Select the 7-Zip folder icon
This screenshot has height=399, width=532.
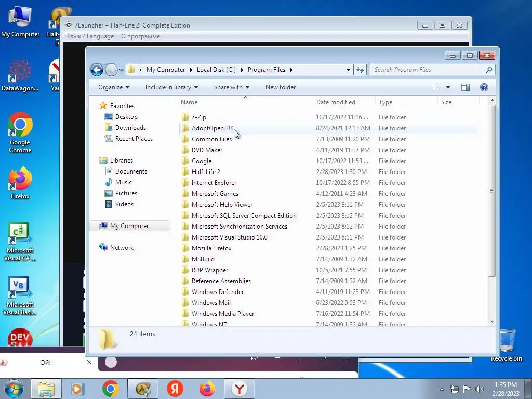point(185,117)
